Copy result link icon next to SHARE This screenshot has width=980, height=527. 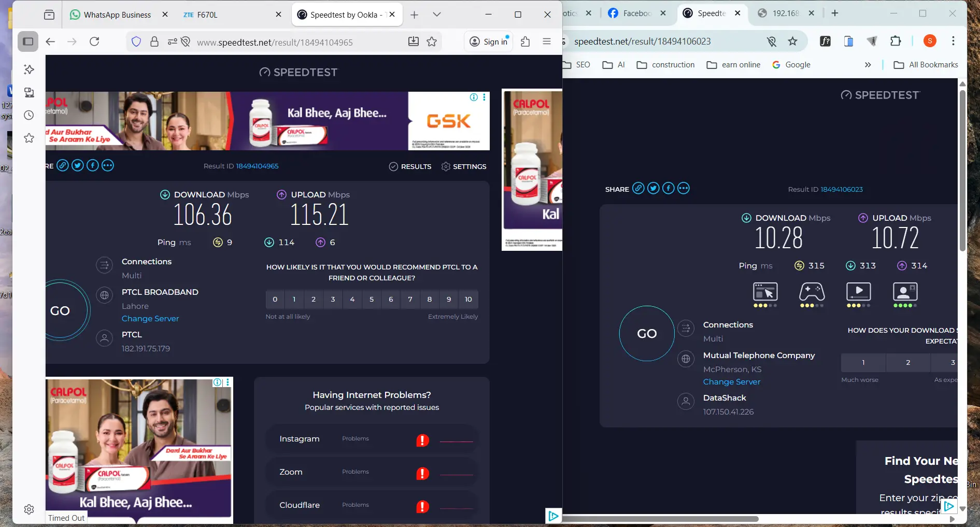(x=638, y=189)
